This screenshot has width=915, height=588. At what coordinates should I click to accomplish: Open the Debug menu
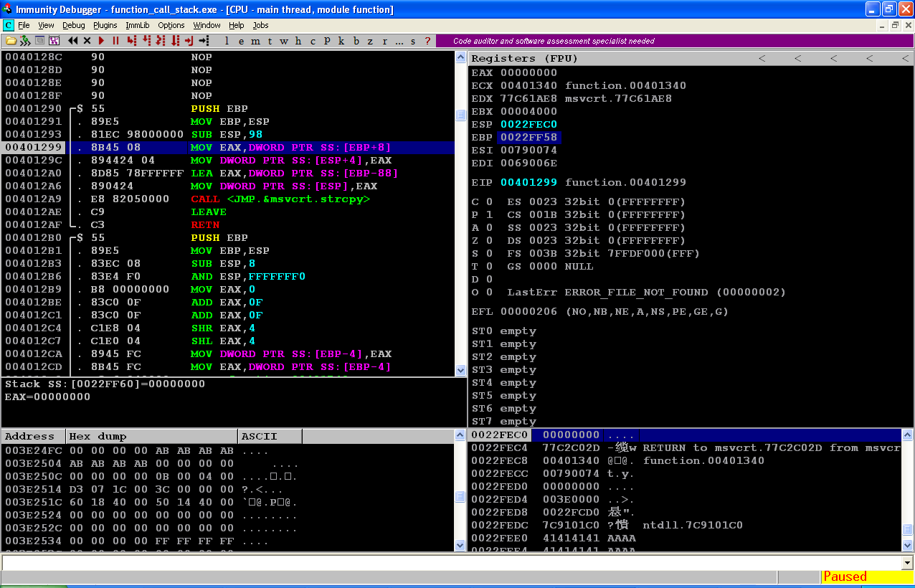tap(73, 25)
